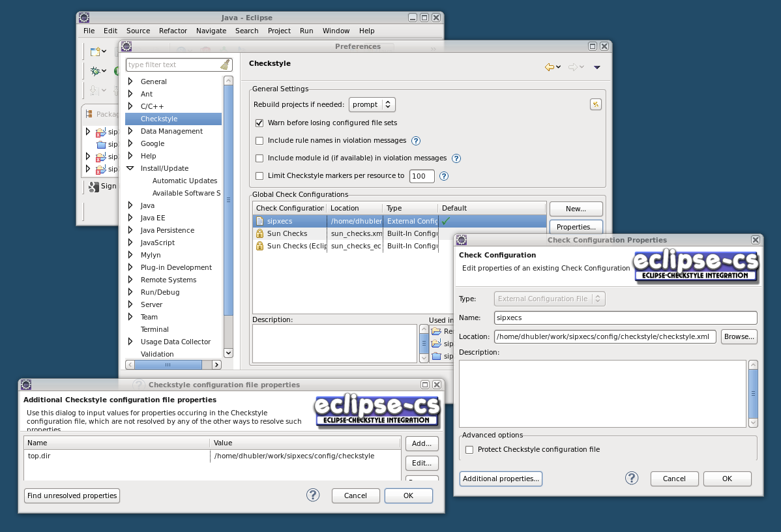
Task: Expand the Java preferences tree node
Action: tap(131, 205)
